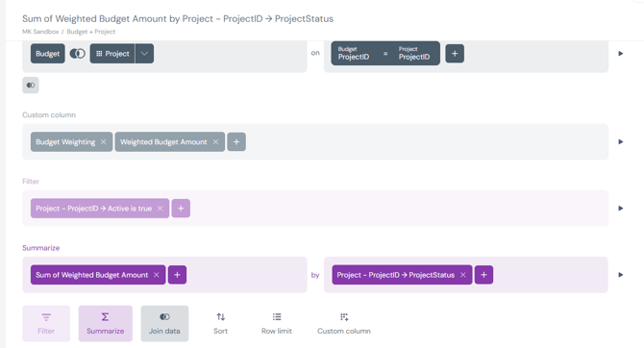The image size is (644, 348).
Task: Remove the Budget Weighting custom column
Action: (104, 141)
